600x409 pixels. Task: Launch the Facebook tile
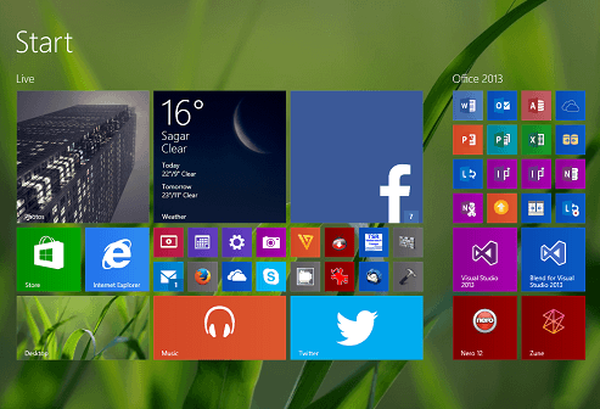click(x=357, y=156)
